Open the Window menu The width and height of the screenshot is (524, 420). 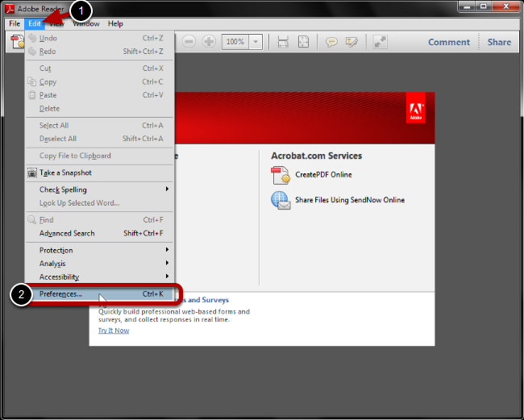click(86, 23)
